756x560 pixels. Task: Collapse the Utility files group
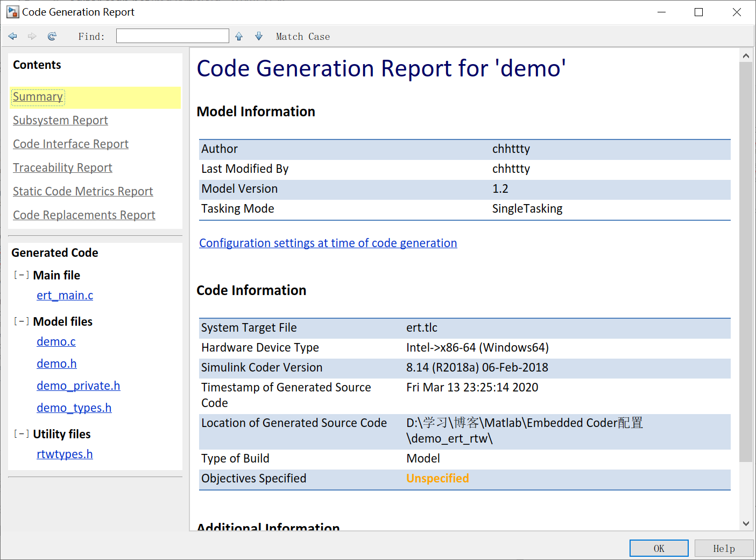(x=22, y=434)
